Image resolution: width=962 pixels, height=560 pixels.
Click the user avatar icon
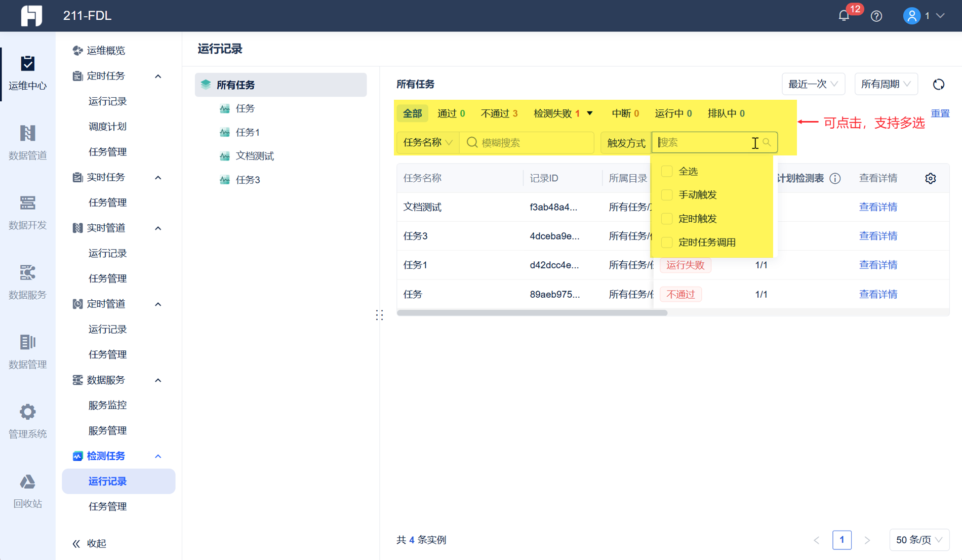pyautogui.click(x=912, y=16)
